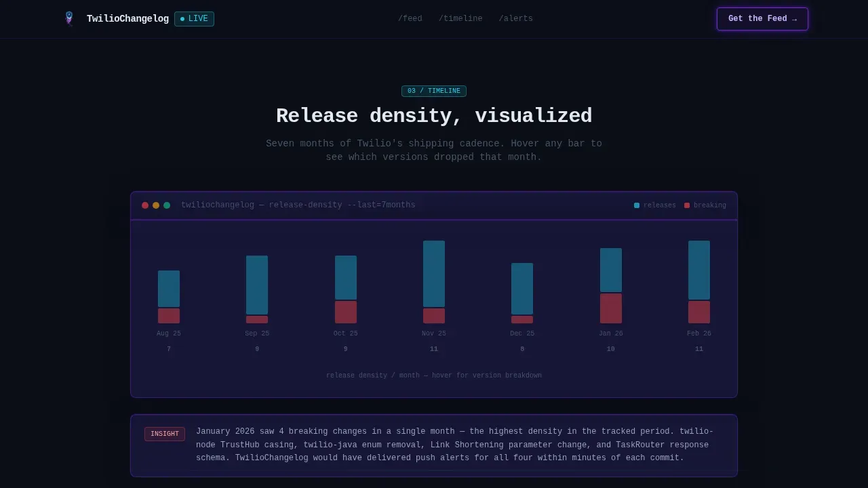Open the /timeline navigation link
The image size is (868, 488).
point(460,19)
